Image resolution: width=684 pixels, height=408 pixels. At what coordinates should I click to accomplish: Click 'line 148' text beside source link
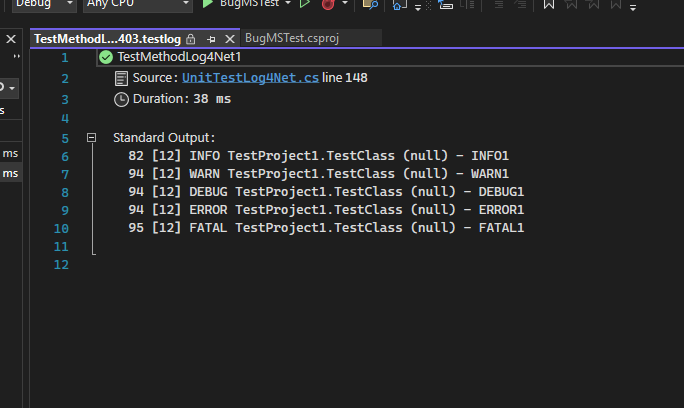(x=345, y=78)
